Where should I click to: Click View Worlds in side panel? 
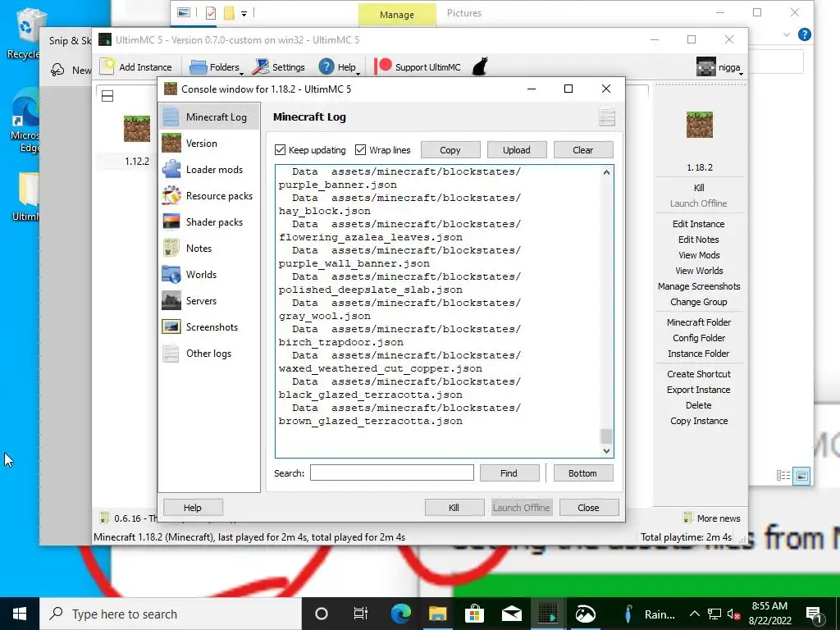point(699,271)
